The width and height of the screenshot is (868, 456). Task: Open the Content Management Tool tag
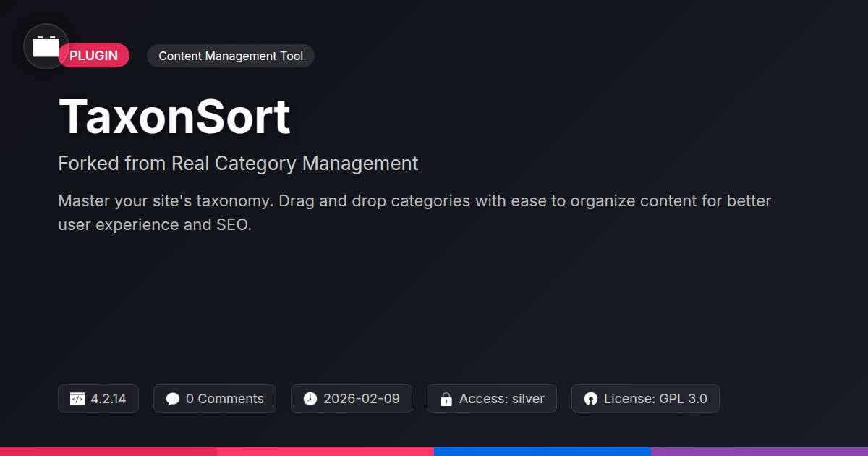point(231,56)
